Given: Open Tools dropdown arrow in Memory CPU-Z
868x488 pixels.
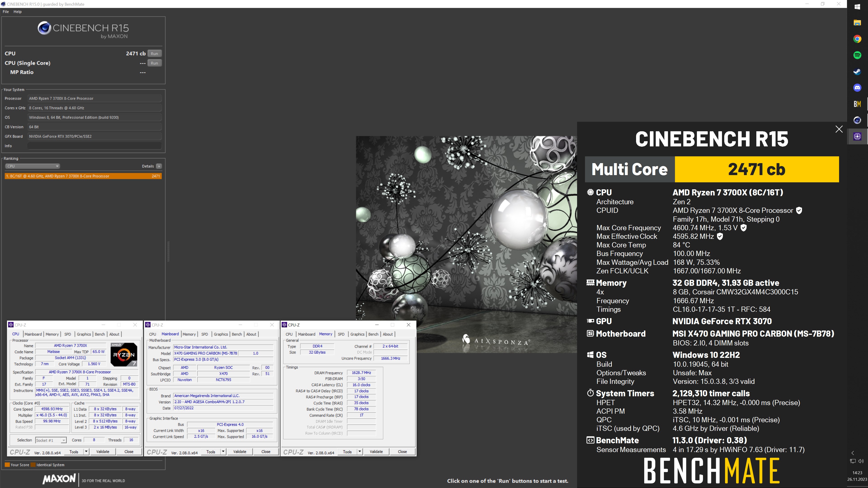Looking at the screenshot, I should pos(360,452).
